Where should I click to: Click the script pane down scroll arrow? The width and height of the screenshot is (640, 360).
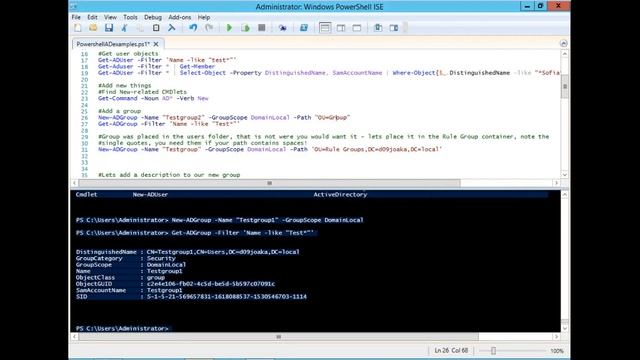pyautogui.click(x=565, y=175)
